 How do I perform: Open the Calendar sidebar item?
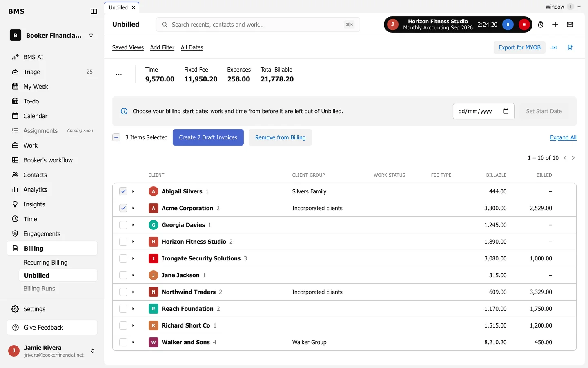(x=52, y=116)
